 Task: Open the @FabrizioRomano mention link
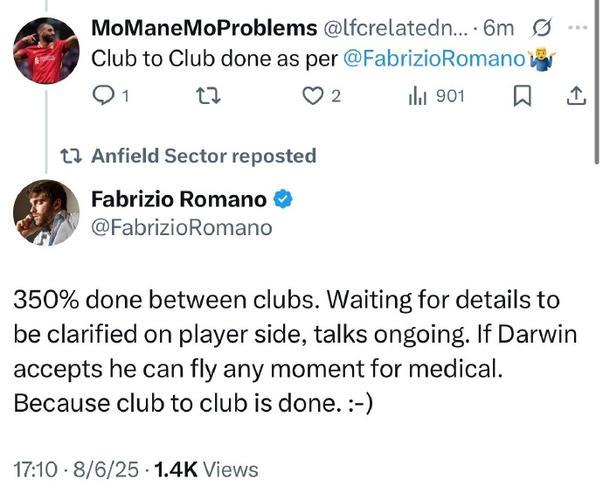433,57
